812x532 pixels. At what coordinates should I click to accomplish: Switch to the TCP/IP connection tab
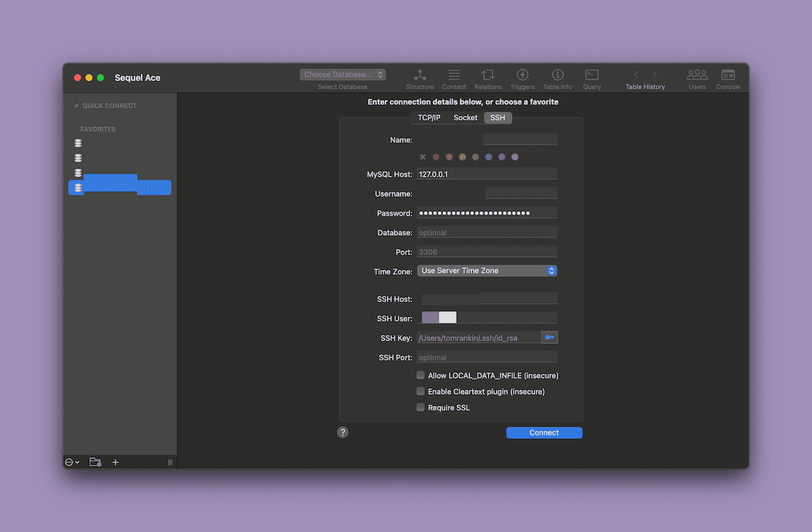[429, 118]
